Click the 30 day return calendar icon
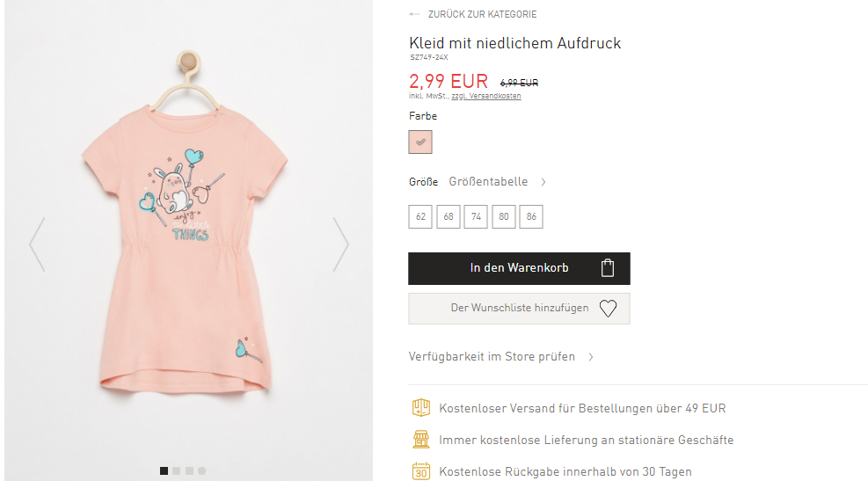 [420, 471]
